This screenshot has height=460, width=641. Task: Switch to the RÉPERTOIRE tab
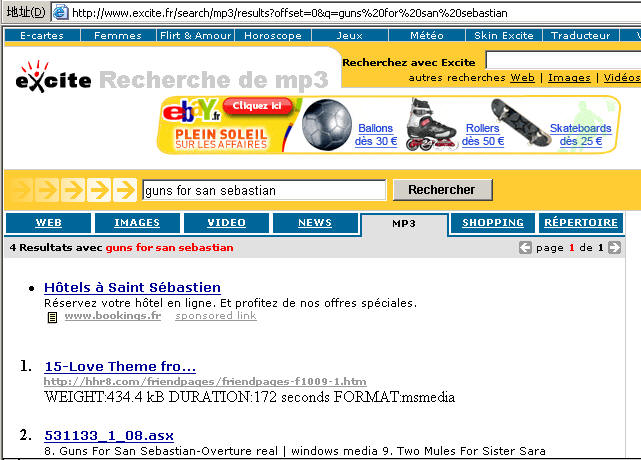tap(581, 223)
